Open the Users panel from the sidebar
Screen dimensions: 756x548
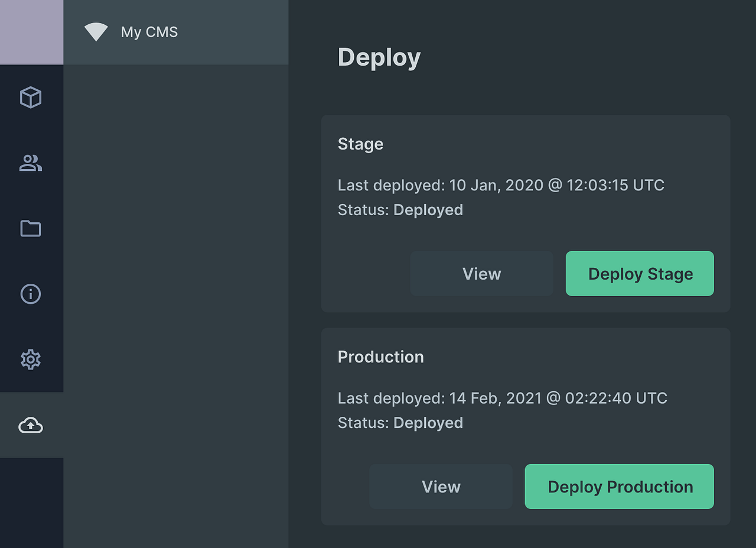pyautogui.click(x=31, y=163)
